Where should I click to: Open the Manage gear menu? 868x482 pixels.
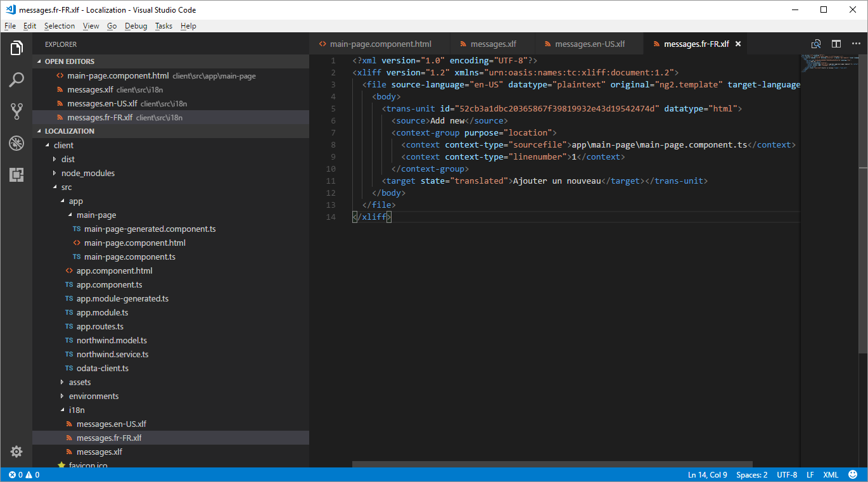tap(16, 452)
